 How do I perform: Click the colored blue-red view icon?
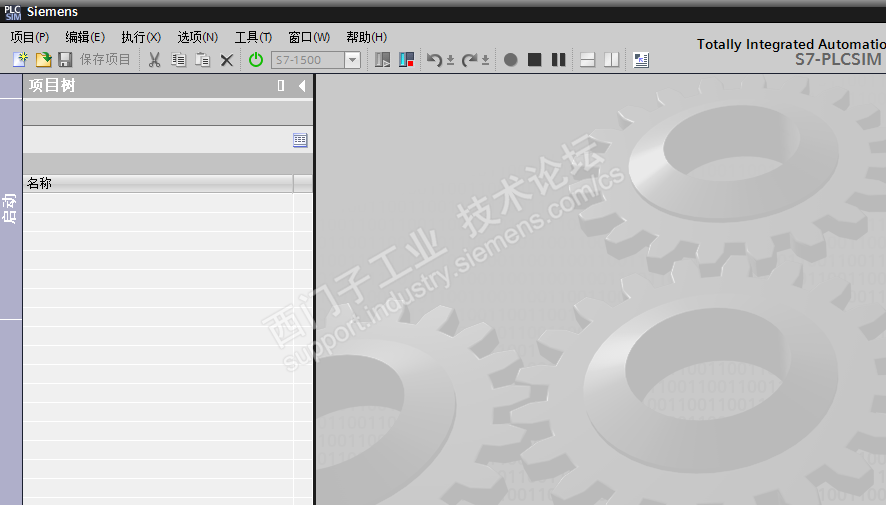coord(406,59)
